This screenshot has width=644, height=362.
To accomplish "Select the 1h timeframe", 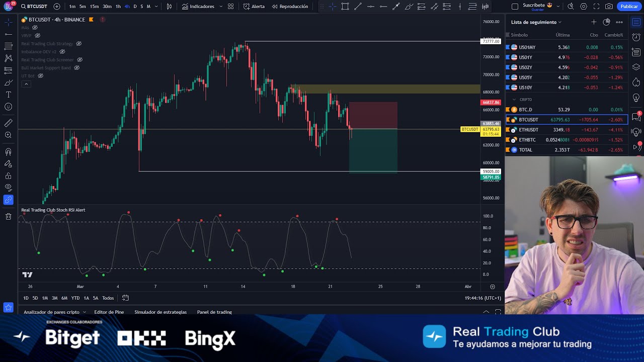I will tap(118, 7).
